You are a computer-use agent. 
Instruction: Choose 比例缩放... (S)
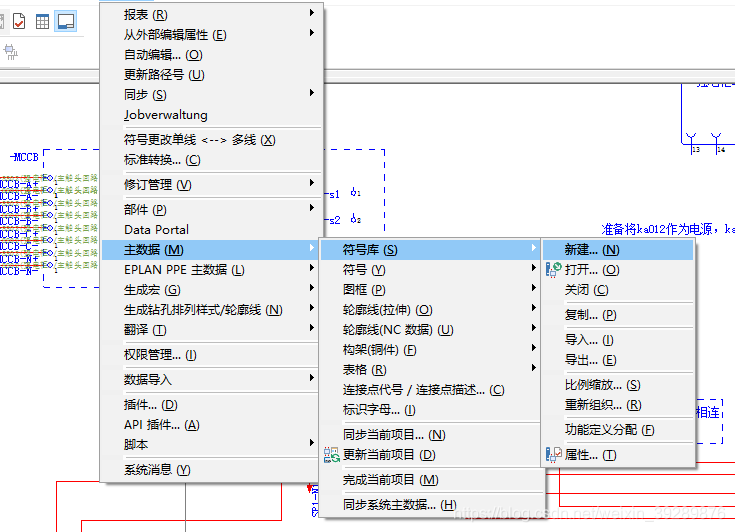618,385
